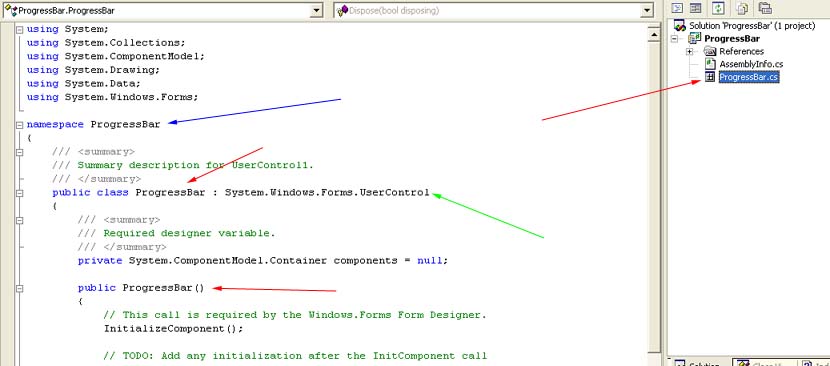
Task: Expand the References node
Action: click(690, 51)
